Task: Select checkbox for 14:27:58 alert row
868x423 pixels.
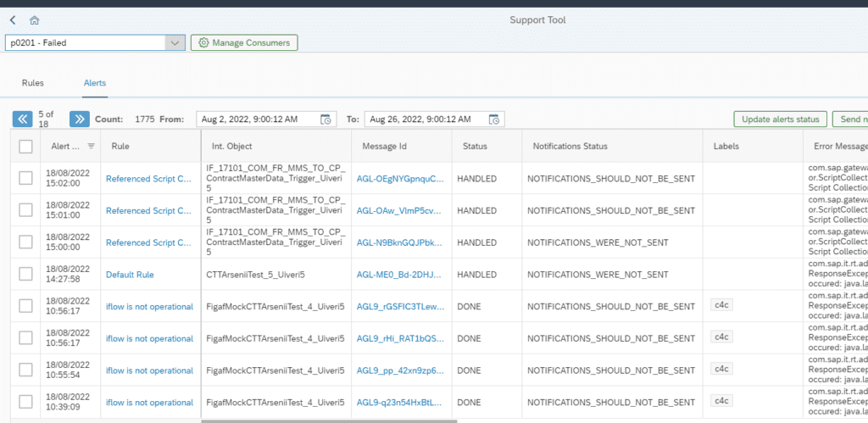Action: tap(25, 274)
